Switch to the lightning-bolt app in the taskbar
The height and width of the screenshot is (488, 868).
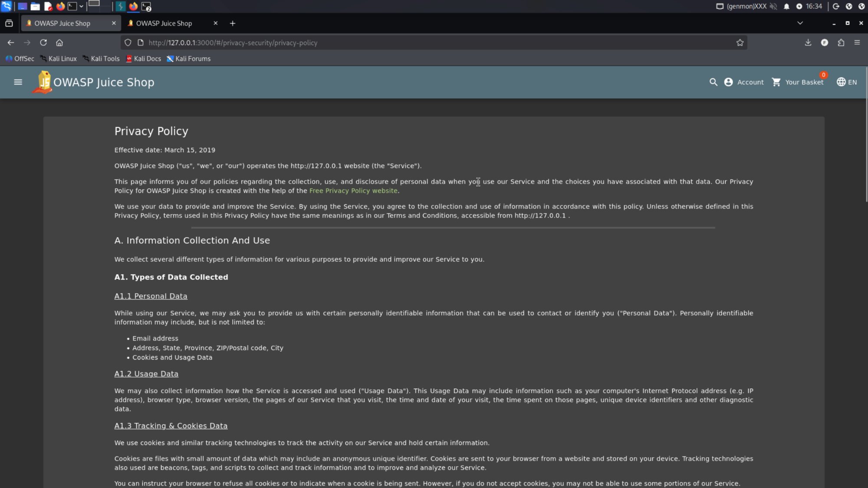pyautogui.click(x=120, y=6)
